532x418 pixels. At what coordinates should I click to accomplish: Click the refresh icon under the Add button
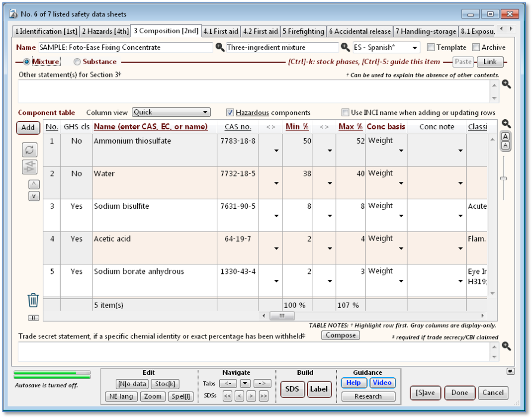(x=29, y=150)
